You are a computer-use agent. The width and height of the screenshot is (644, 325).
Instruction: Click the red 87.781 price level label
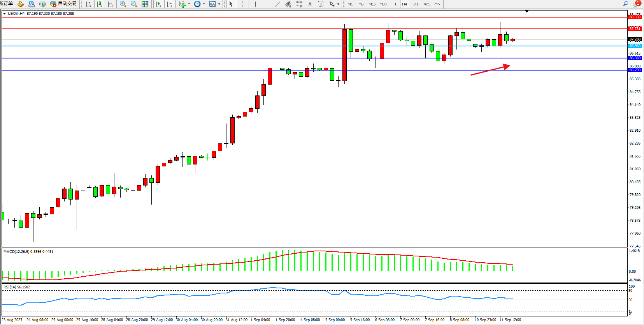[635, 28]
